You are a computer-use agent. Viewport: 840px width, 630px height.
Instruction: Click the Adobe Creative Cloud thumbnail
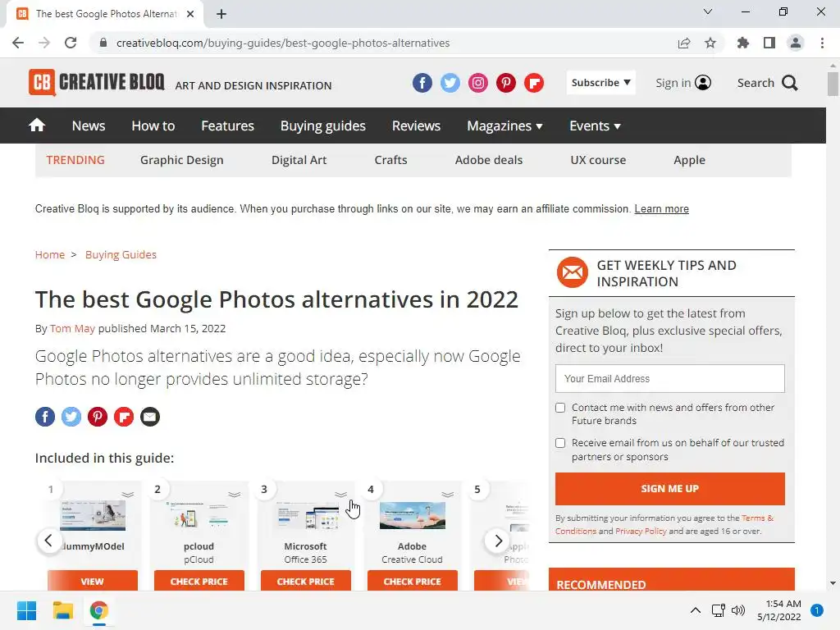pyautogui.click(x=412, y=515)
